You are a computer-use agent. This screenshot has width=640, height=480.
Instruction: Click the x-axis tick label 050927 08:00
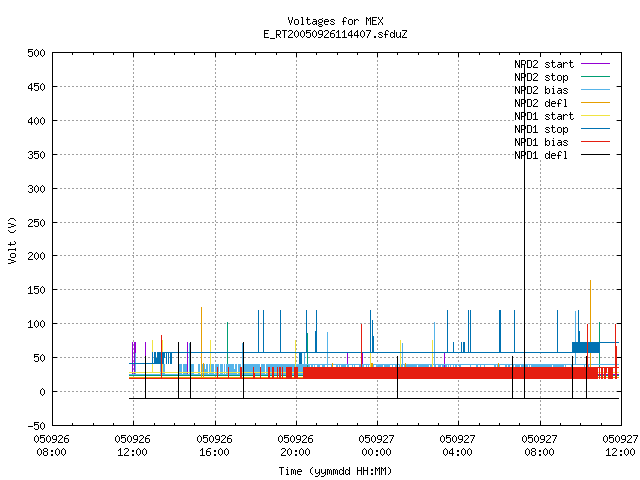[540, 446]
